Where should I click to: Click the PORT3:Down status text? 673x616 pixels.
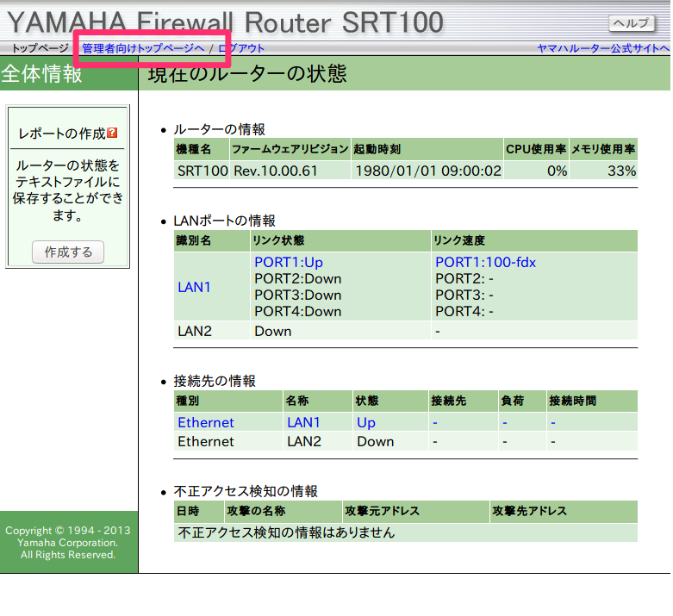click(298, 296)
